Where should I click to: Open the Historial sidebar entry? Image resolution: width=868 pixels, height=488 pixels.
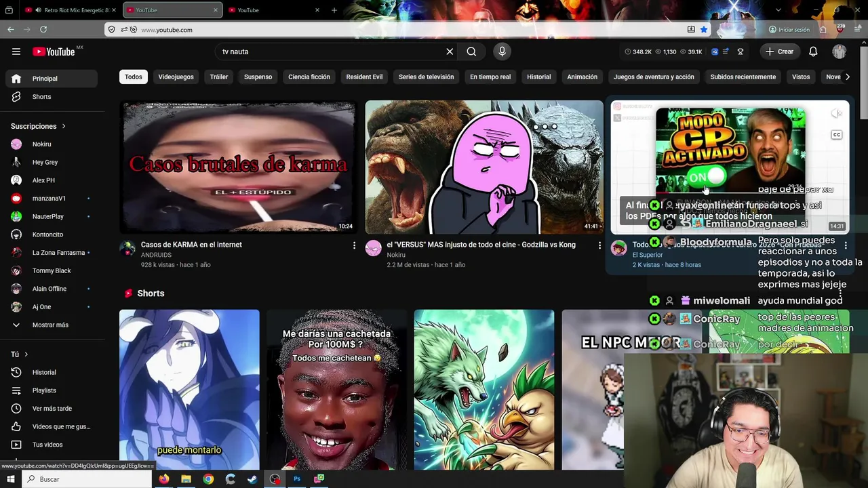[x=52, y=372]
